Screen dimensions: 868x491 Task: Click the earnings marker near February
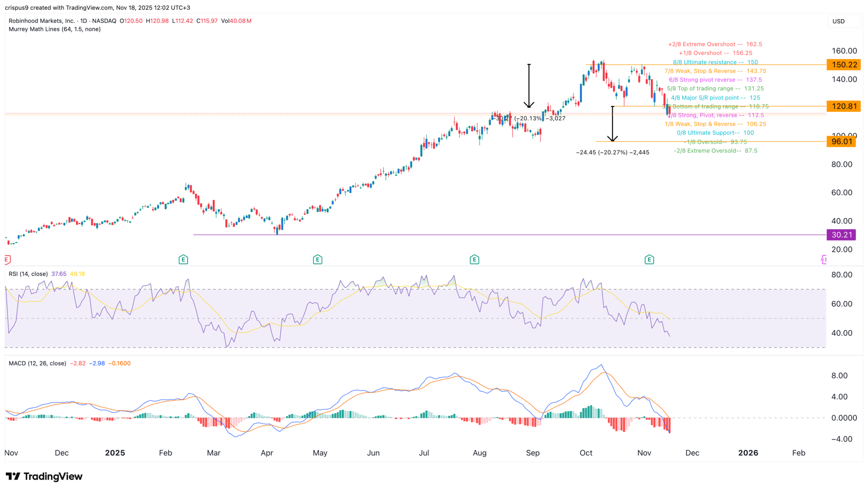pyautogui.click(x=183, y=259)
